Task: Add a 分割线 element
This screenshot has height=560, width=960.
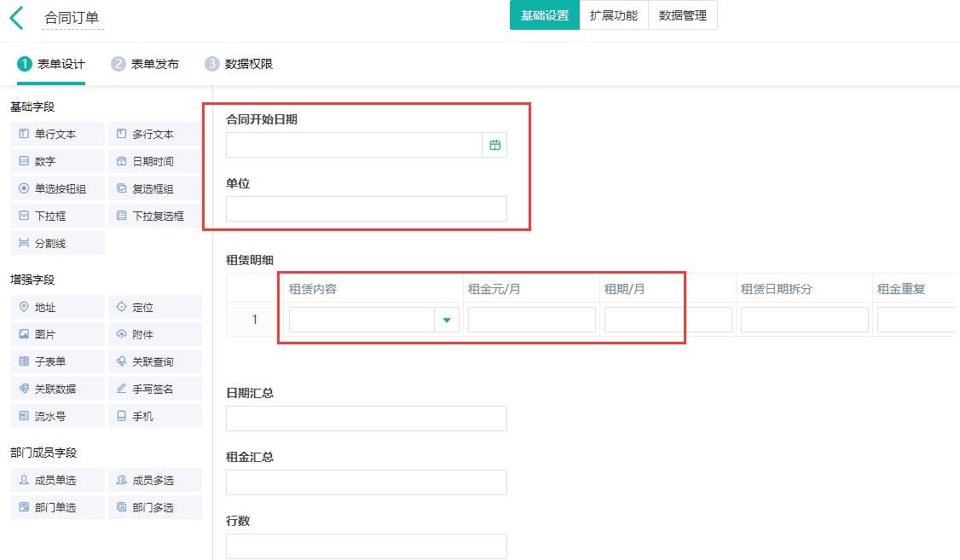Action: [58, 243]
